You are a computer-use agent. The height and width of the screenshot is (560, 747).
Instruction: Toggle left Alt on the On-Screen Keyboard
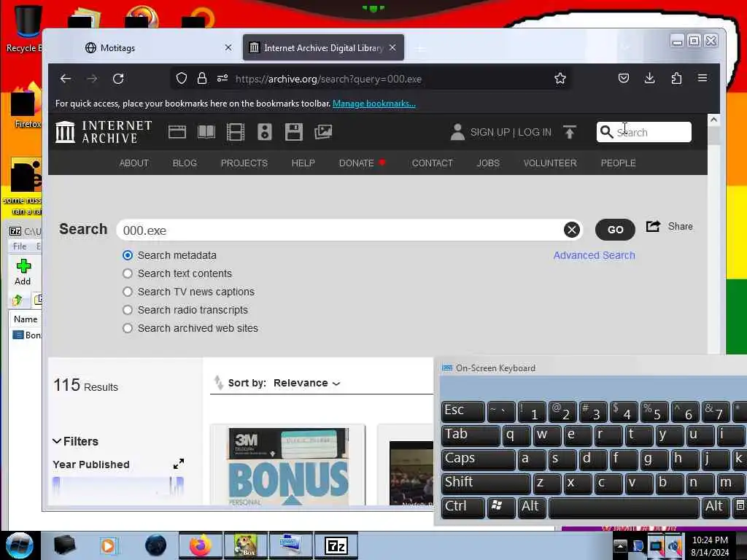[532, 507]
